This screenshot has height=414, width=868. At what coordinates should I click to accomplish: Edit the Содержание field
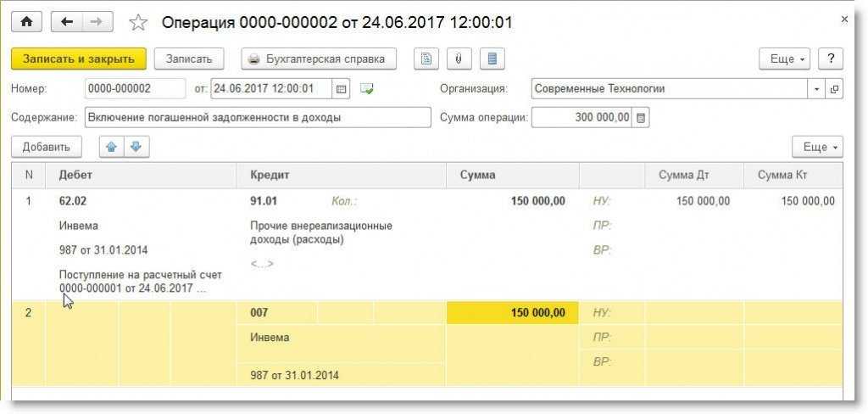tap(258, 117)
